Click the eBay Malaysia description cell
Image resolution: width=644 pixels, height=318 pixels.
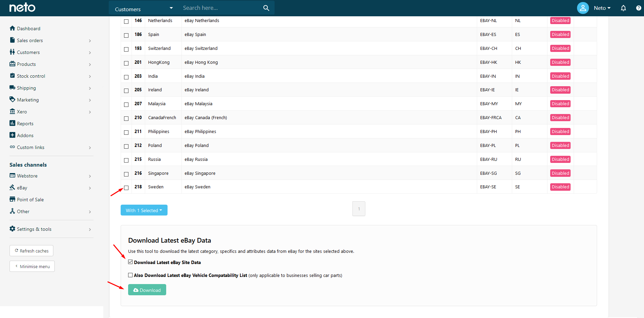click(x=329, y=104)
